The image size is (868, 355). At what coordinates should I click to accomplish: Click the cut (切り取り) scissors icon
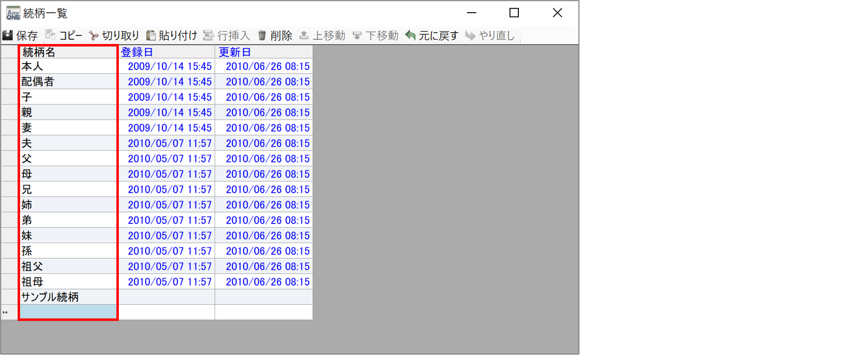click(x=93, y=35)
